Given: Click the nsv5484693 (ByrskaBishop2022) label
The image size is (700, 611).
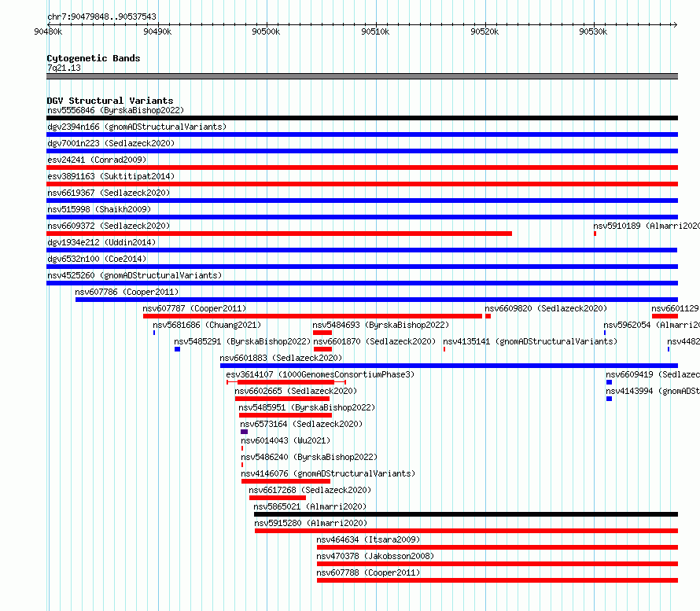Looking at the screenshot, I should pos(381,325).
